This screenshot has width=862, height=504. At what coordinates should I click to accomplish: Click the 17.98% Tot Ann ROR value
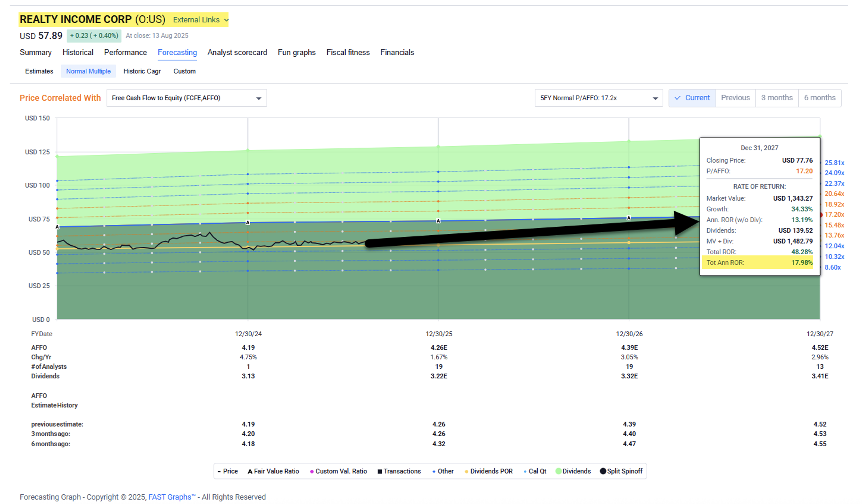802,263
